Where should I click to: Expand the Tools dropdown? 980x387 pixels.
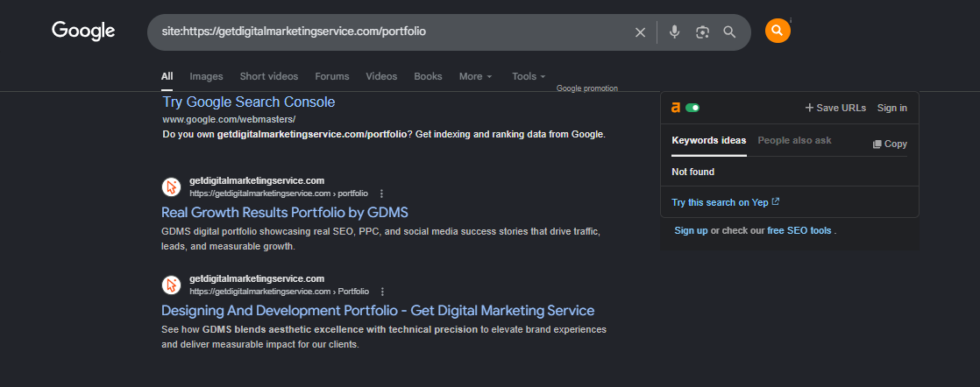pos(529,76)
